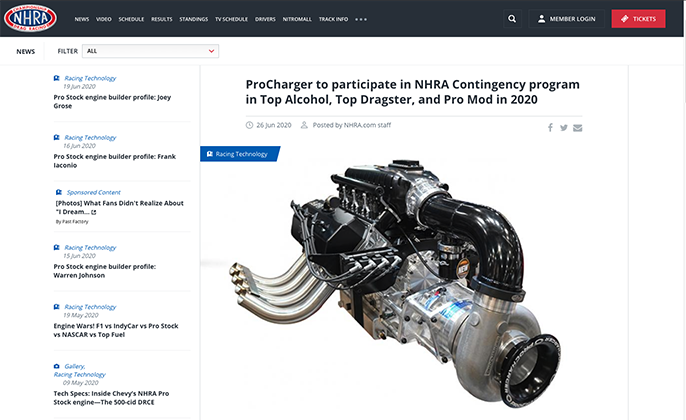Click the three-dots more menu in navbar
The image size is (686, 420).
coord(361,19)
